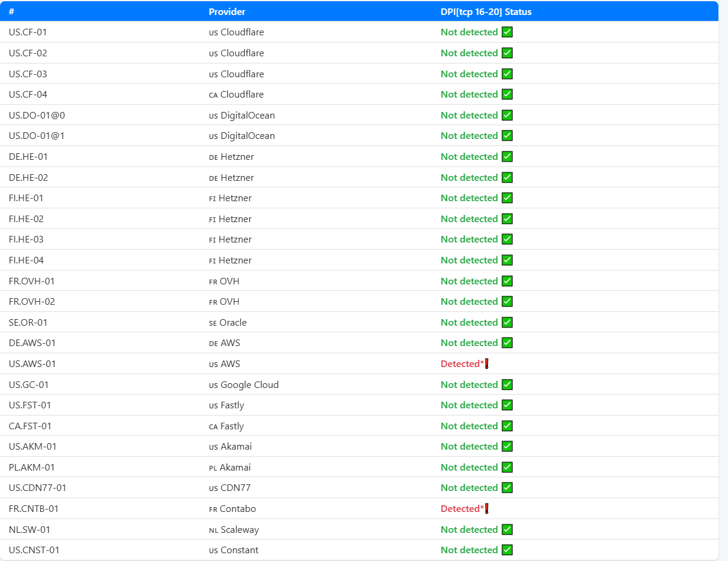
Task: Click the green checkmark in FR.OVH-02 row
Action: (x=507, y=302)
